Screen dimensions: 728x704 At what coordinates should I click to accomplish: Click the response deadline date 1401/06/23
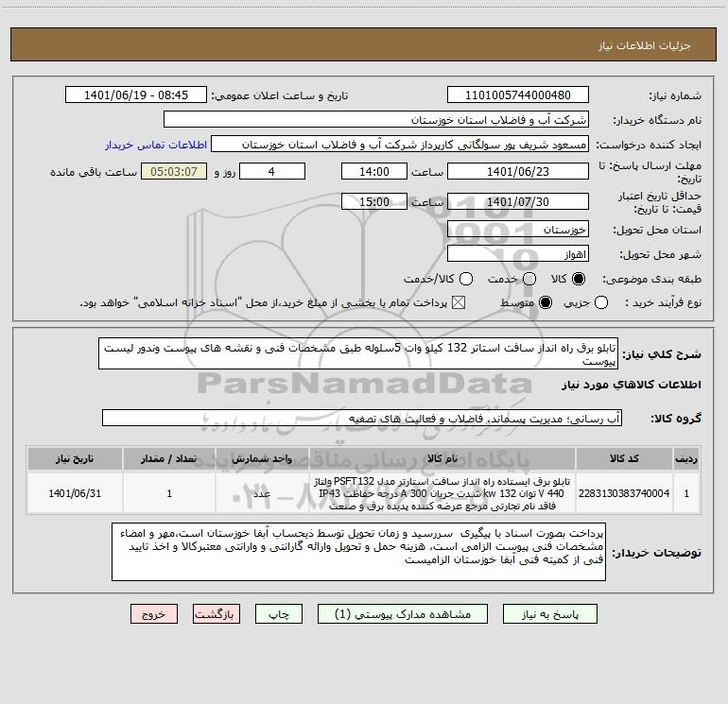[x=518, y=171]
